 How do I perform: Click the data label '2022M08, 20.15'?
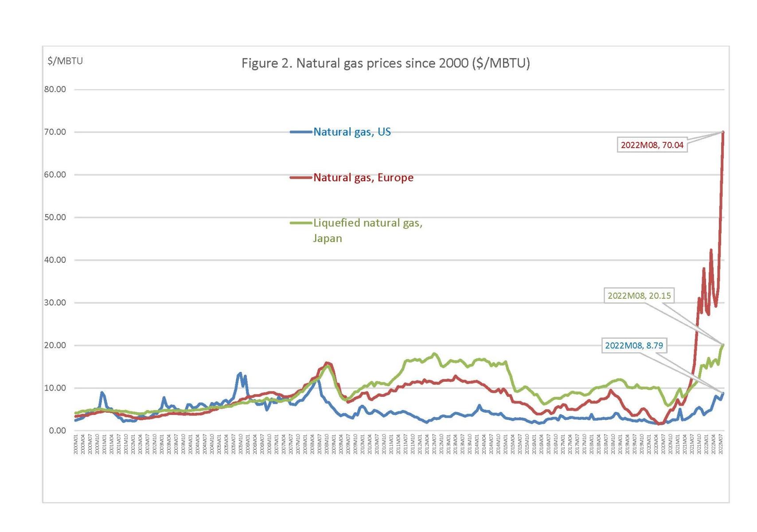(639, 296)
